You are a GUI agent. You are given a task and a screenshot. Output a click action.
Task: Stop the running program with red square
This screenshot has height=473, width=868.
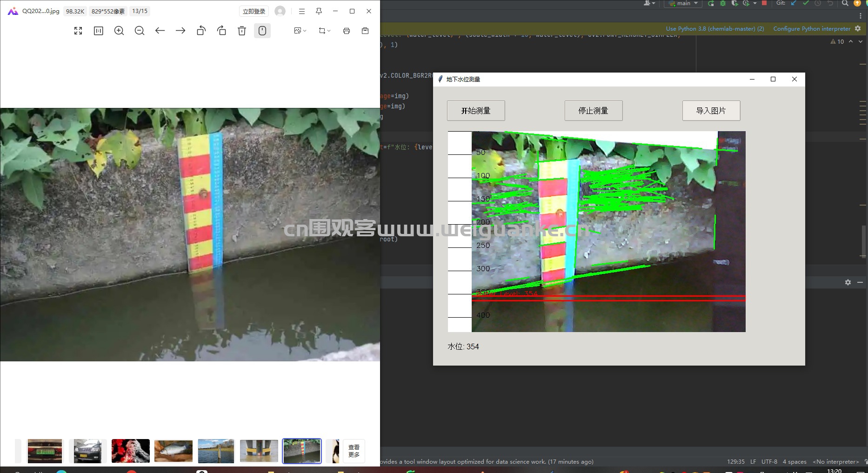[x=764, y=3]
